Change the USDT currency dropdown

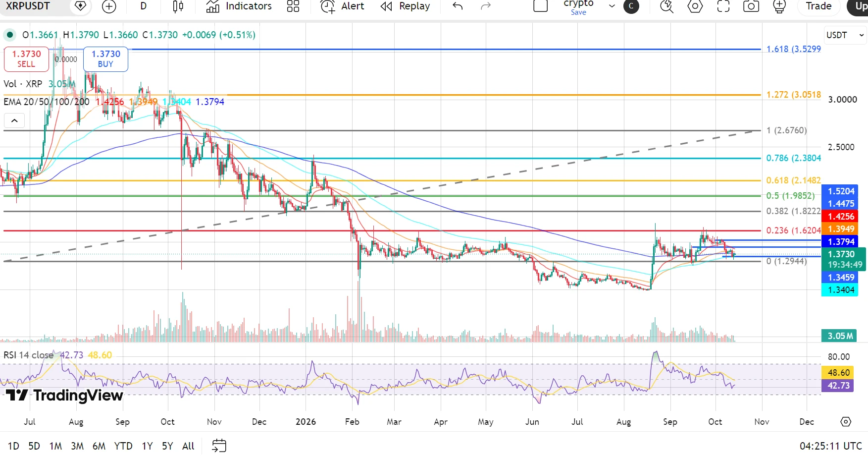pyautogui.click(x=845, y=35)
